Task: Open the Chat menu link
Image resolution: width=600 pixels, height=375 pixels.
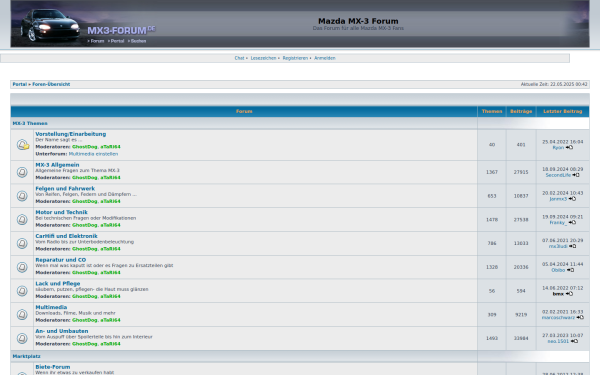Action: (x=239, y=58)
